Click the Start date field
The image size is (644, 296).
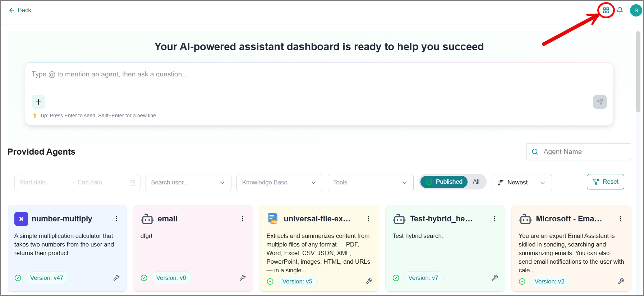point(43,183)
